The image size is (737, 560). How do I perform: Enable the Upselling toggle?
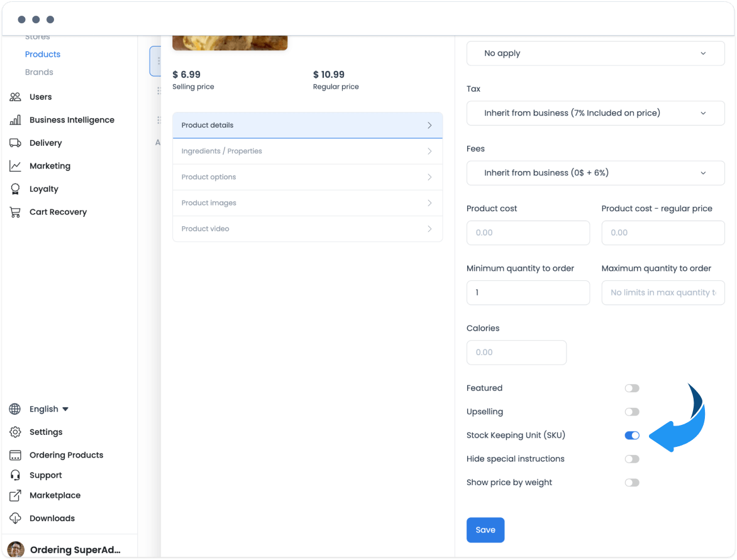pyautogui.click(x=632, y=412)
